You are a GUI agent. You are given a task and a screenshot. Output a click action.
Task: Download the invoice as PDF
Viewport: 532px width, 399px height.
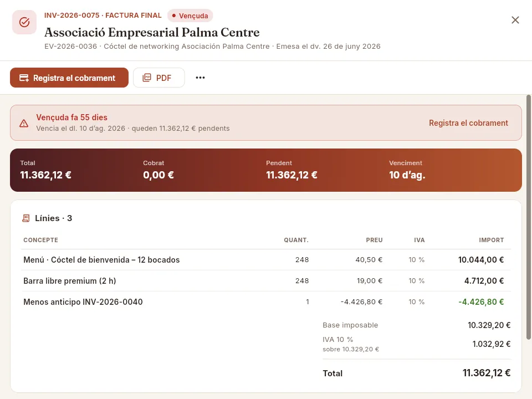[x=159, y=78]
